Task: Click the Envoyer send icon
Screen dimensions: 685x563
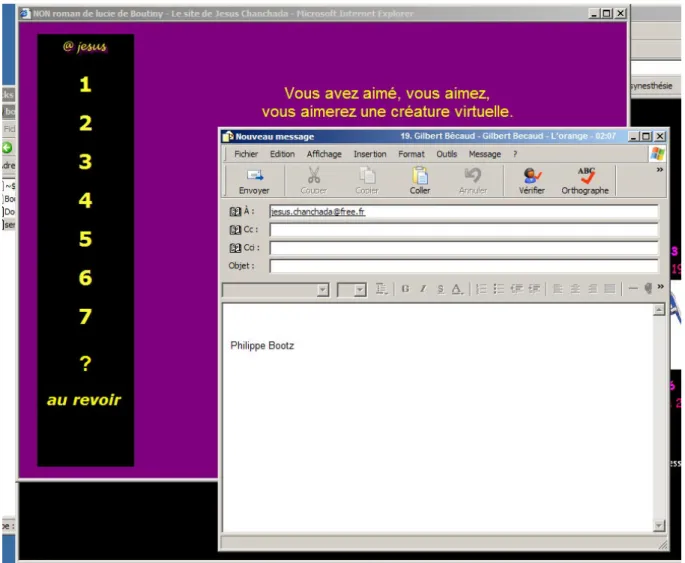Action: pyautogui.click(x=254, y=176)
